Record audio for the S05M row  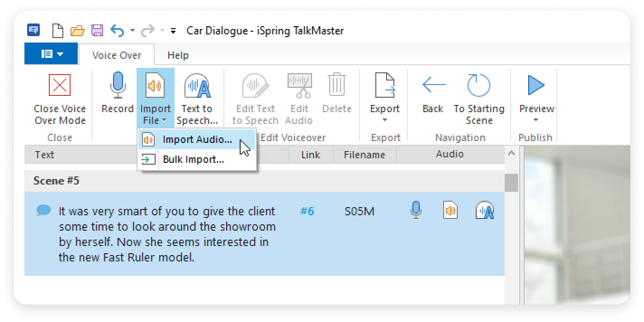coord(416,210)
